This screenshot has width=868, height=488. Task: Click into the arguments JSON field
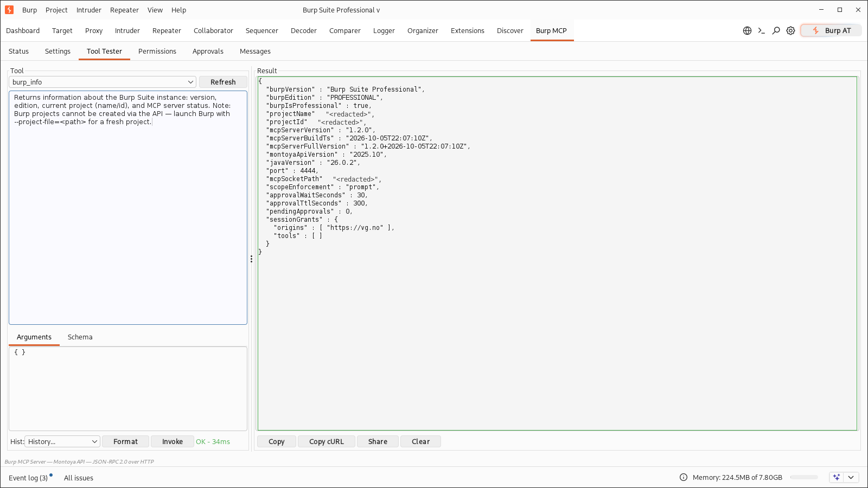[128, 388]
